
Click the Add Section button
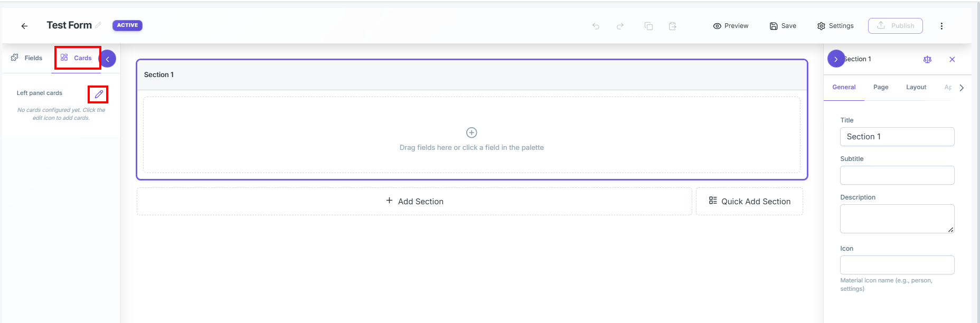pyautogui.click(x=414, y=201)
